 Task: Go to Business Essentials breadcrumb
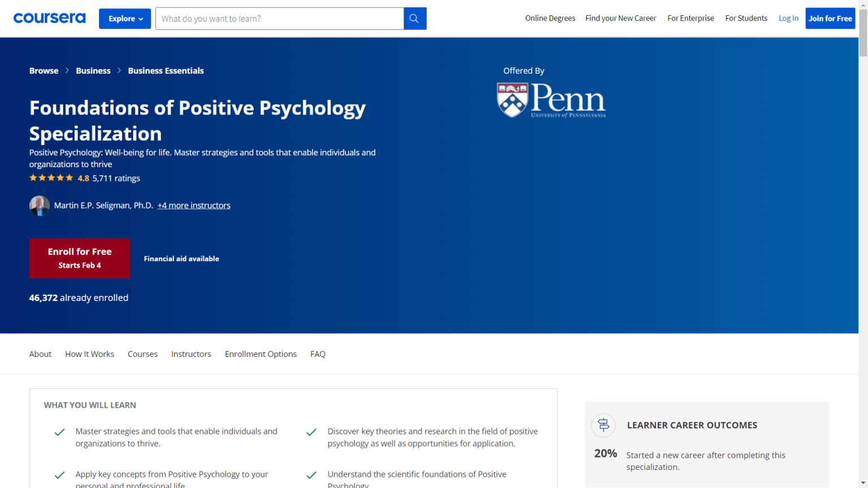coord(166,71)
